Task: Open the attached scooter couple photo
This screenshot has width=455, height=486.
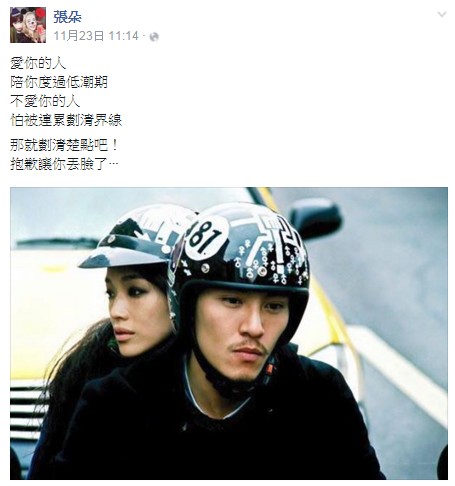Action: (229, 333)
